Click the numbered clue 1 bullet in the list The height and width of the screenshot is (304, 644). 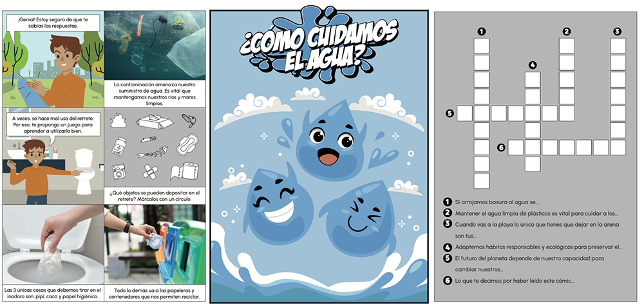click(x=446, y=202)
